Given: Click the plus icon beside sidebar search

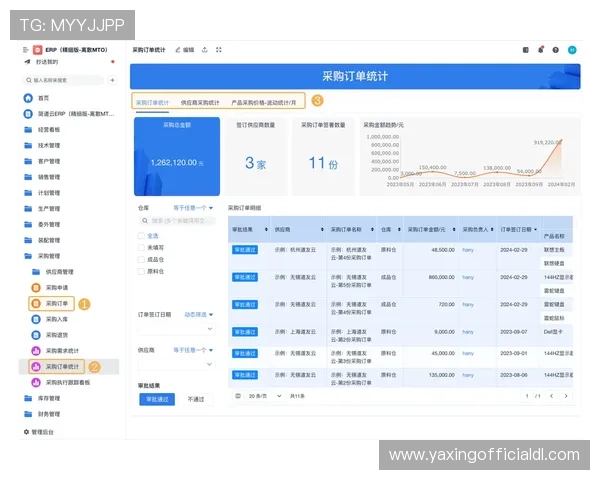Looking at the screenshot, I should [x=112, y=80].
